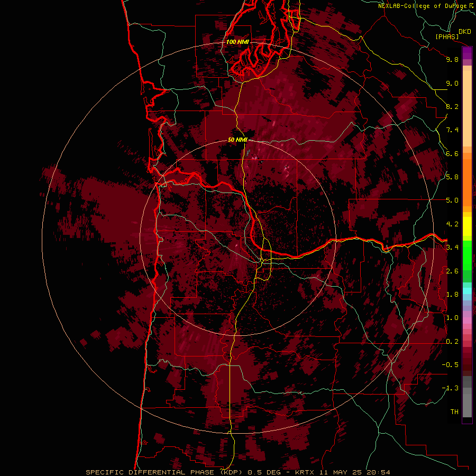The height and width of the screenshot is (476, 476).
Task: Click the 1.0 legend value
Action: tap(452, 318)
